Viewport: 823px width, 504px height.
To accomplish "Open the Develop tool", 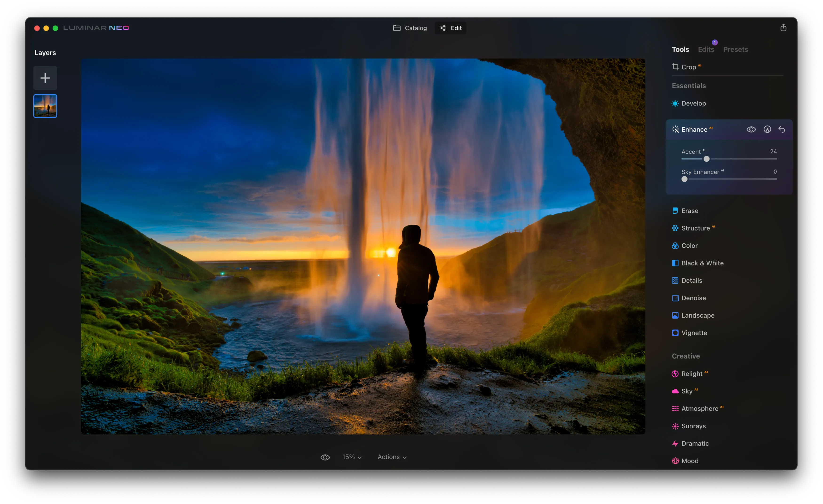I will pos(693,103).
